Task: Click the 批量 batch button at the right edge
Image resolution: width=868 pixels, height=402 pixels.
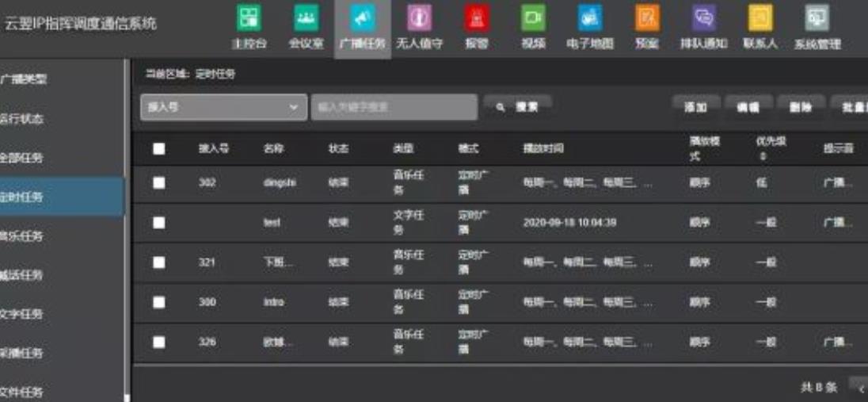Action: (849, 107)
